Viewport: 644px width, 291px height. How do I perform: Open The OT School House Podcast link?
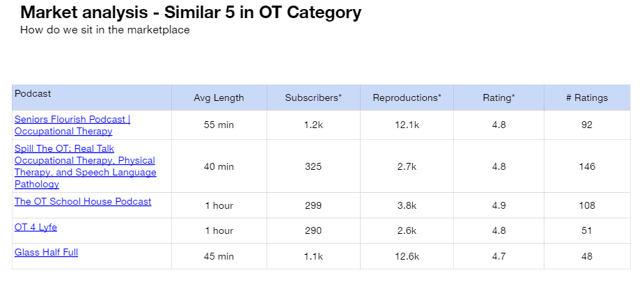83,201
